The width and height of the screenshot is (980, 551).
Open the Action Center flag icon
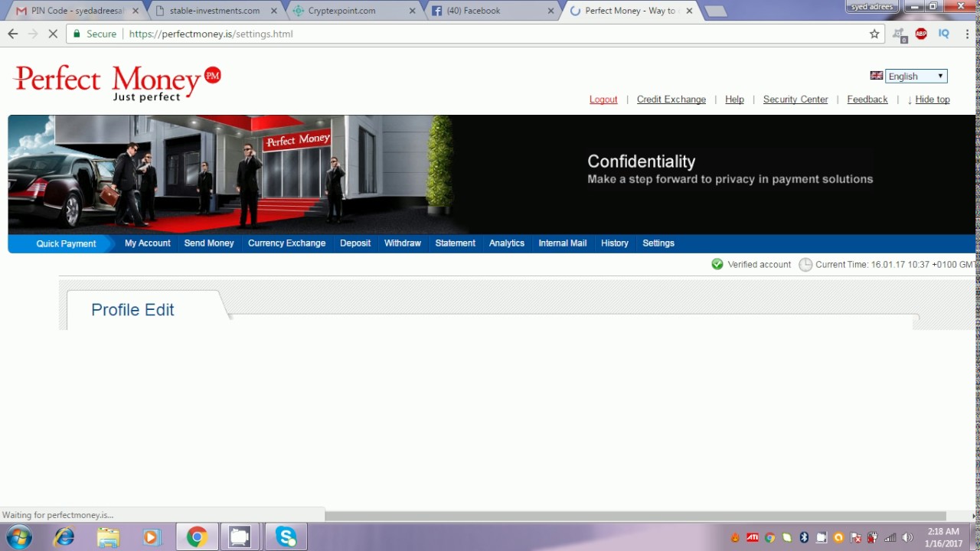pos(855,538)
